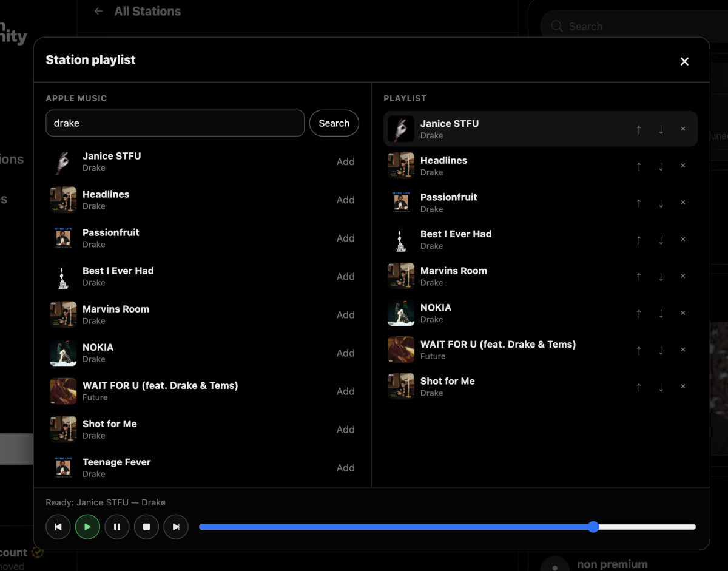This screenshot has width=728, height=571.
Task: Move Headlines up in playlist
Action: [639, 166]
